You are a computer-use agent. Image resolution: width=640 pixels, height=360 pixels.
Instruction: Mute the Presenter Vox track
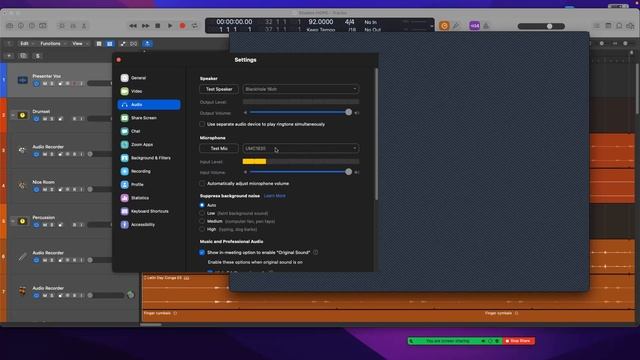coord(45,84)
